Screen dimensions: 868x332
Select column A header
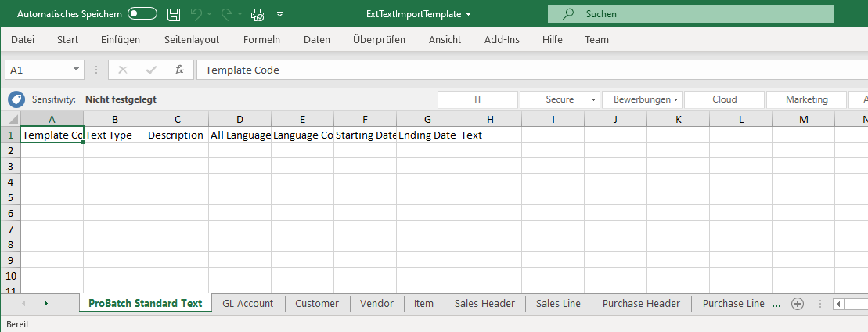[x=52, y=119]
